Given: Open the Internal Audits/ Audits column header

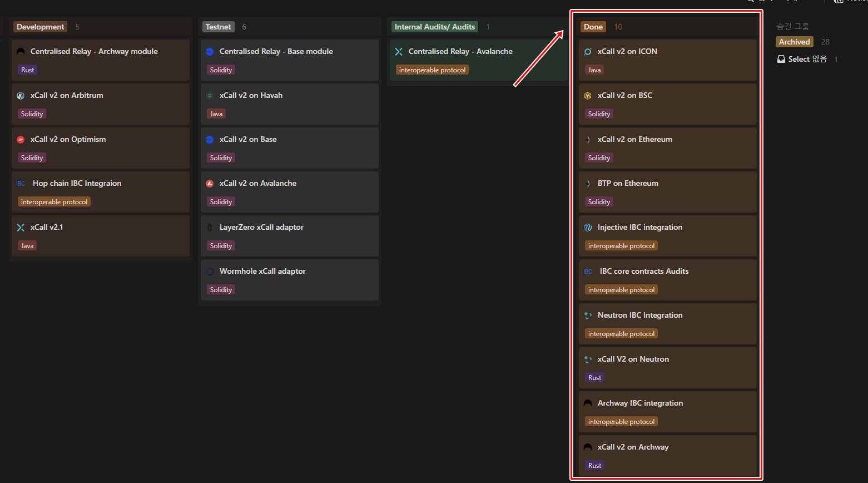Looking at the screenshot, I should (x=435, y=27).
